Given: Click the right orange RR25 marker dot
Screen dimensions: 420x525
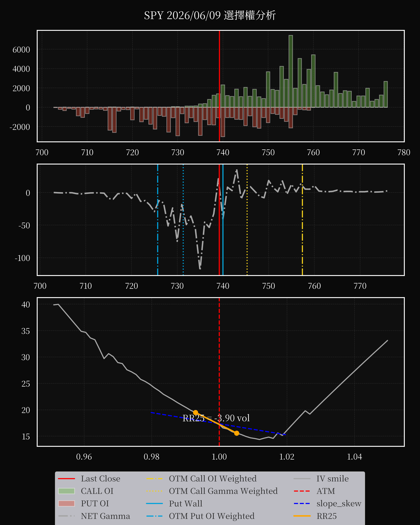Looking at the screenshot, I should point(237,433).
